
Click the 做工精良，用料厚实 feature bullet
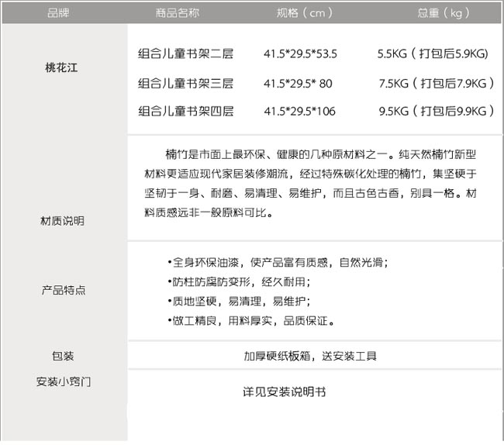(250, 320)
